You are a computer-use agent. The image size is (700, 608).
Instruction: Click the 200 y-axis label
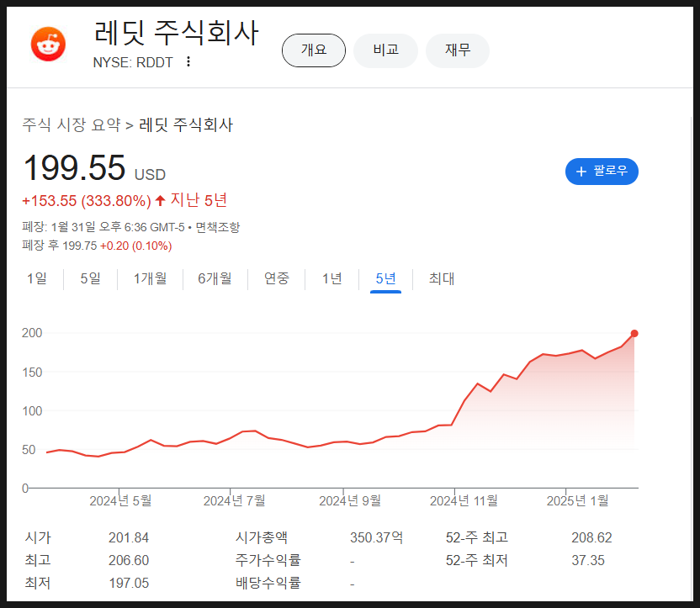(x=32, y=333)
